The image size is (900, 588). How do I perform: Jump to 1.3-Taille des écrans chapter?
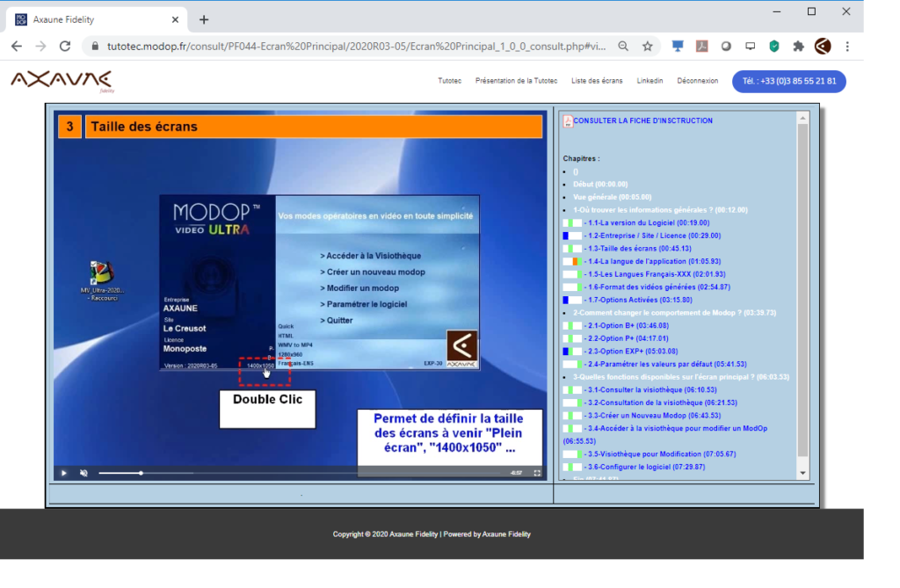tap(638, 249)
